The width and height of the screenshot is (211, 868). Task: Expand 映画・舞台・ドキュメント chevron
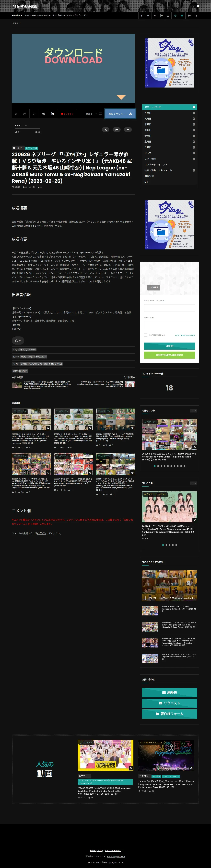pos(194,170)
